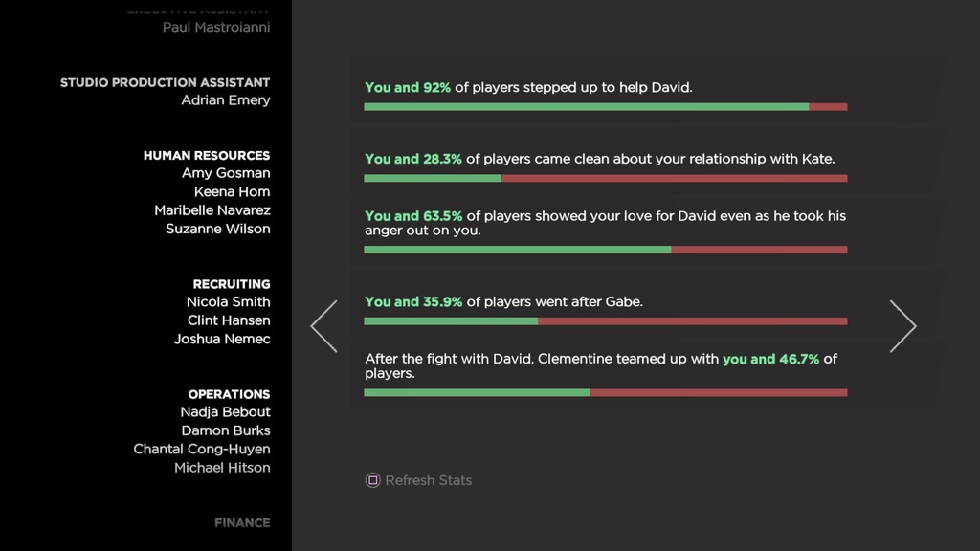Select the 'showed your love for David' stat

(605, 223)
